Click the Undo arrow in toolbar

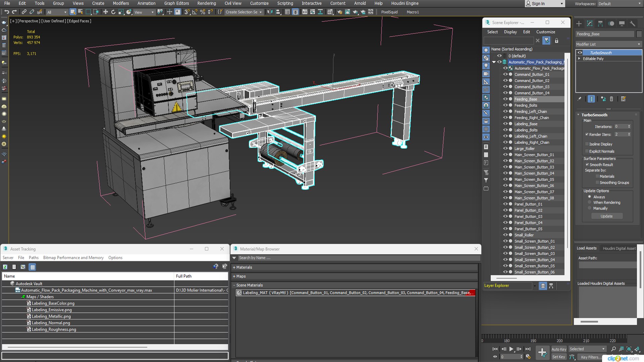6,12
